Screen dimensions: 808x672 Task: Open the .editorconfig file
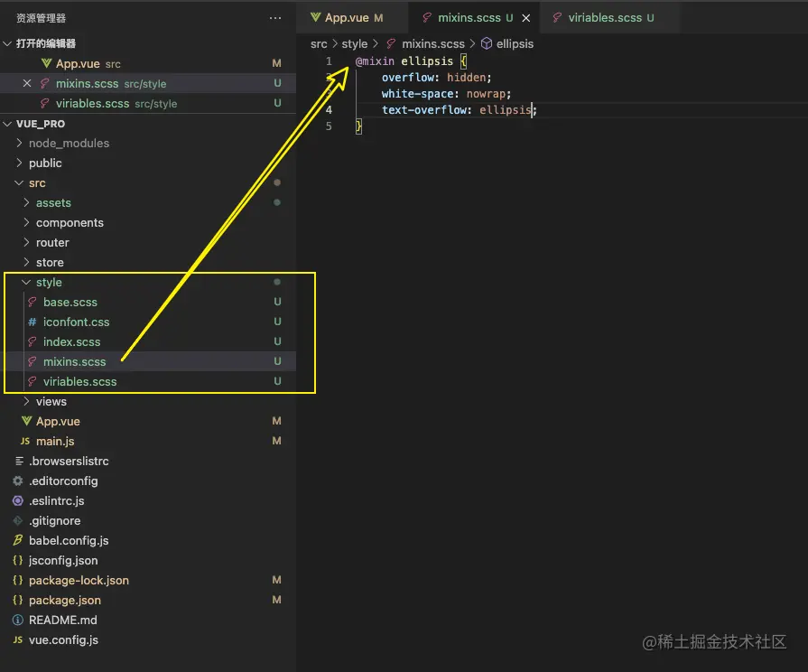148,481
